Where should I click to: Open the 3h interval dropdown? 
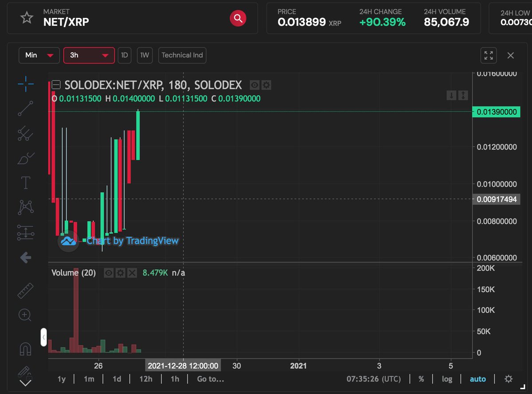(x=89, y=55)
